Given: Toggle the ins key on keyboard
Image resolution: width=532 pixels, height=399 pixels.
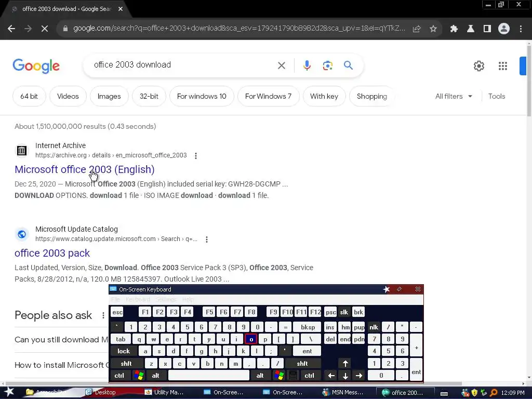Looking at the screenshot, I should click(330, 327).
